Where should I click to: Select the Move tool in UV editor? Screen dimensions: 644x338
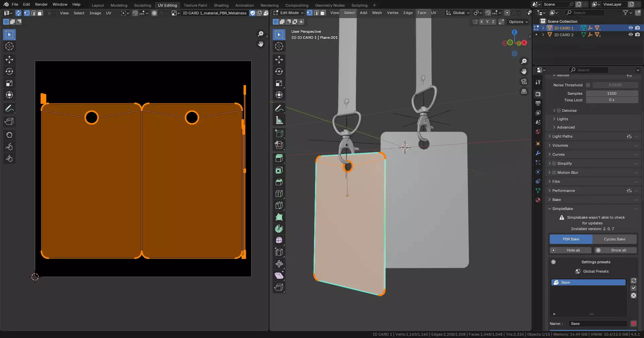pyautogui.click(x=9, y=60)
